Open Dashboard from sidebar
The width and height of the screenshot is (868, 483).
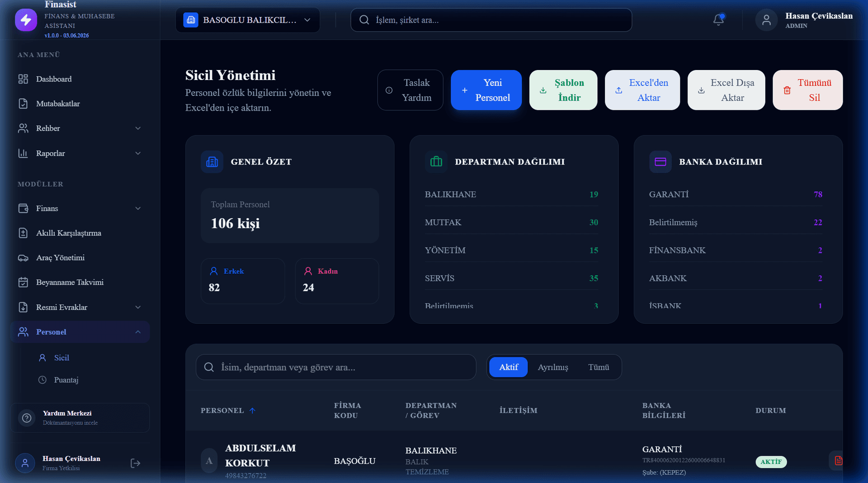[80, 79]
